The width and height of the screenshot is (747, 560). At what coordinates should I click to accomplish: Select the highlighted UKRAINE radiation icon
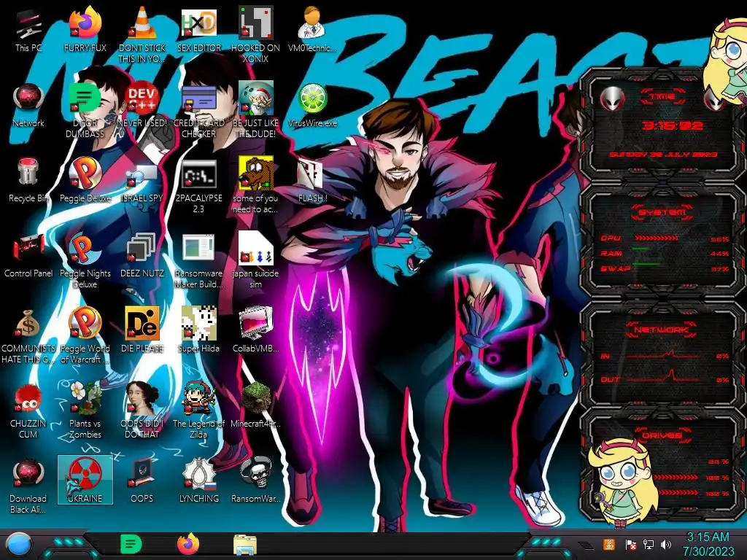85,480
